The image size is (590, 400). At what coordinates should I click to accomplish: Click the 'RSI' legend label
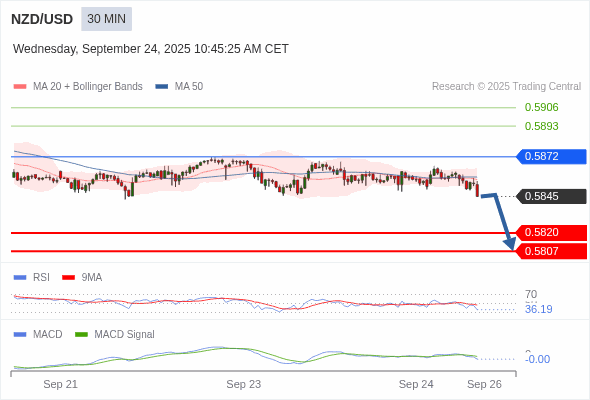[x=41, y=278]
